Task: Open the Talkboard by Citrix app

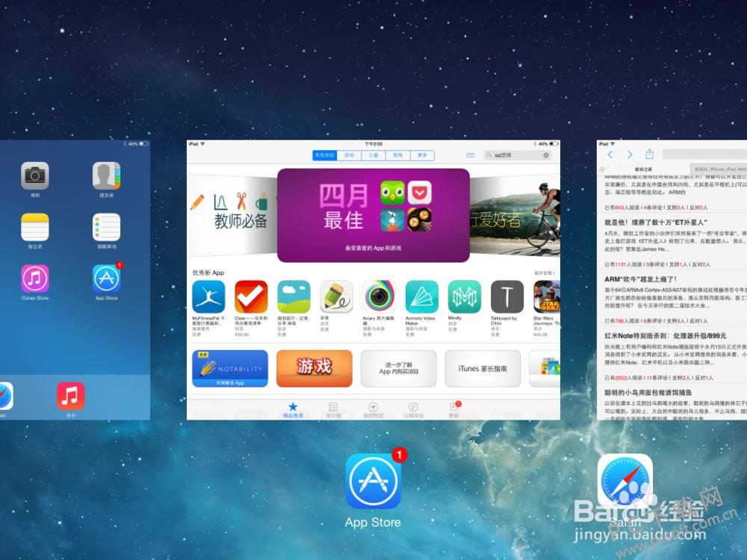Action: point(506,296)
